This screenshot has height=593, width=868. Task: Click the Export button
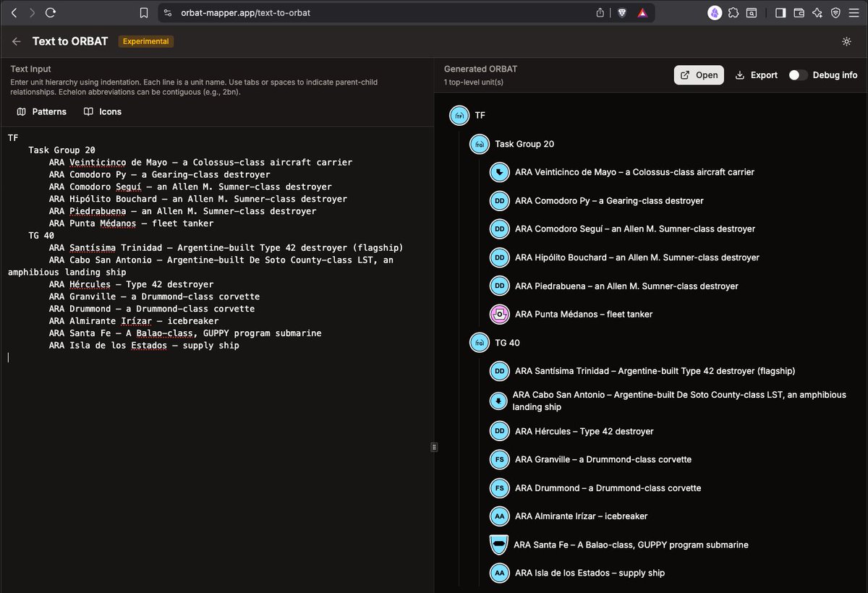coord(756,75)
